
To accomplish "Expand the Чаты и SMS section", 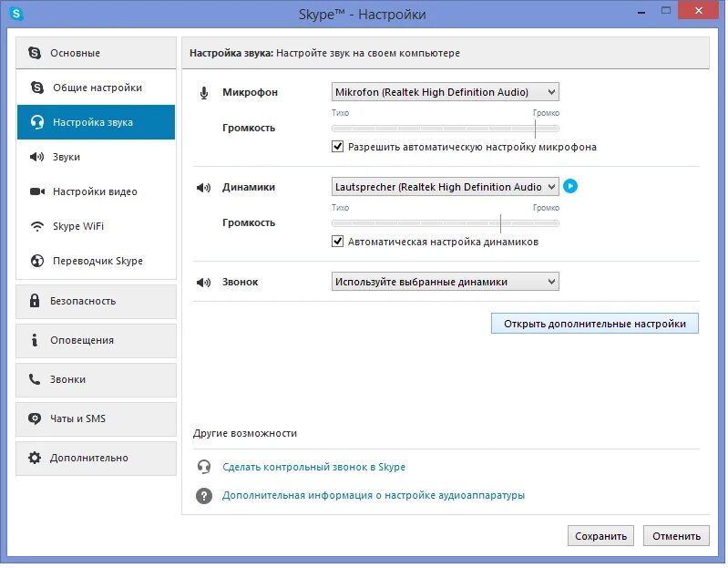I will coord(96,418).
